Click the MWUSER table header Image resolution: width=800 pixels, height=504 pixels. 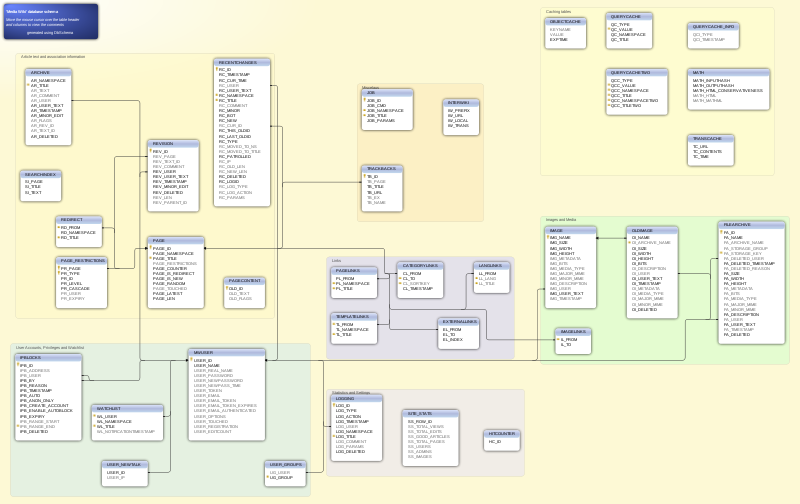pyautogui.click(x=227, y=352)
